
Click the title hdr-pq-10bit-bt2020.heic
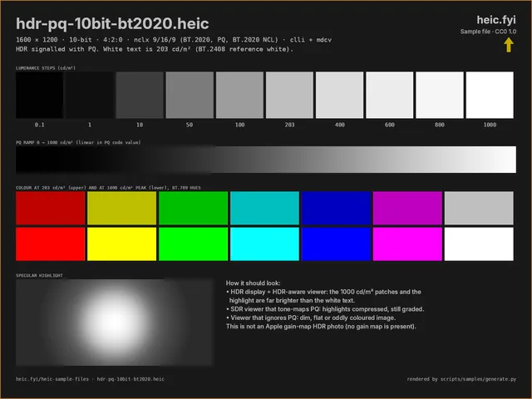[x=112, y=23]
